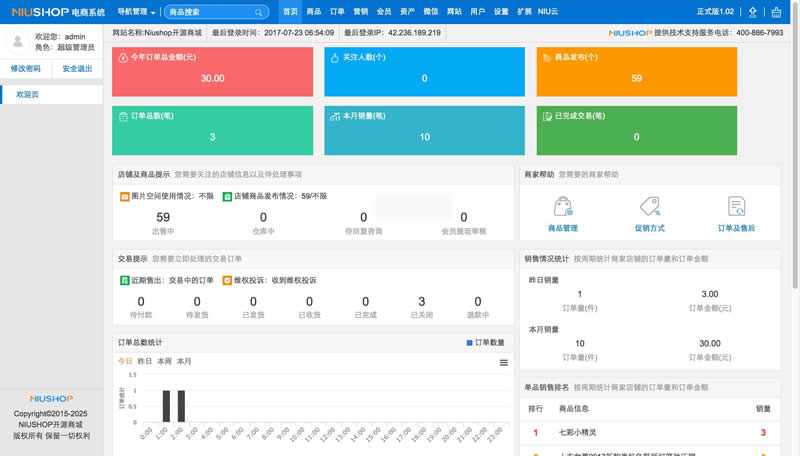Image resolution: width=800 pixels, height=456 pixels.
Task: Click the red 今年订单总金额 card
Action: (x=214, y=69)
